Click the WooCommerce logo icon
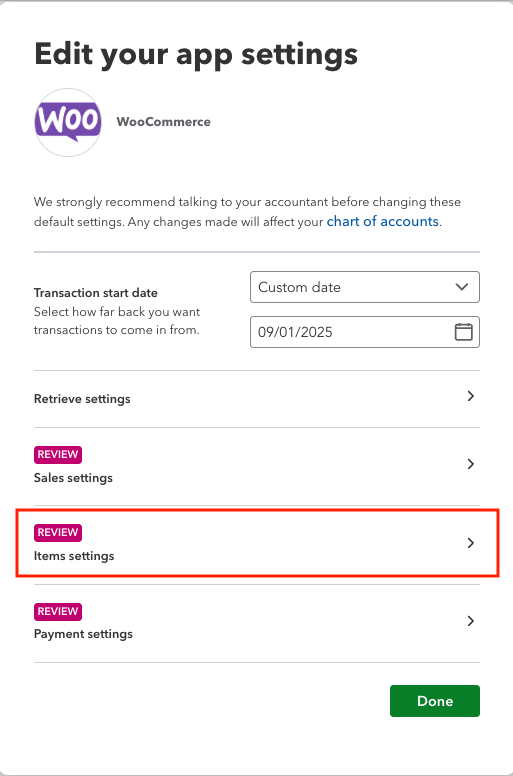This screenshot has width=513, height=776. pos(68,122)
